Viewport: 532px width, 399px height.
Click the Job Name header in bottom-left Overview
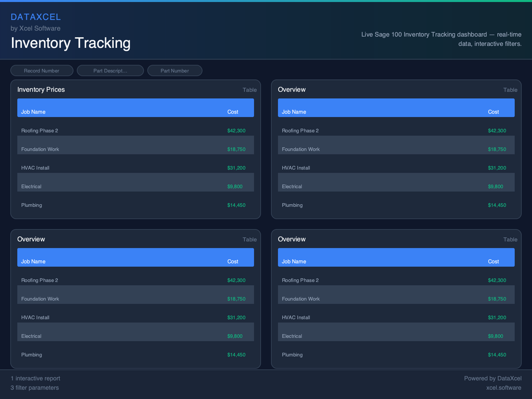click(x=33, y=261)
